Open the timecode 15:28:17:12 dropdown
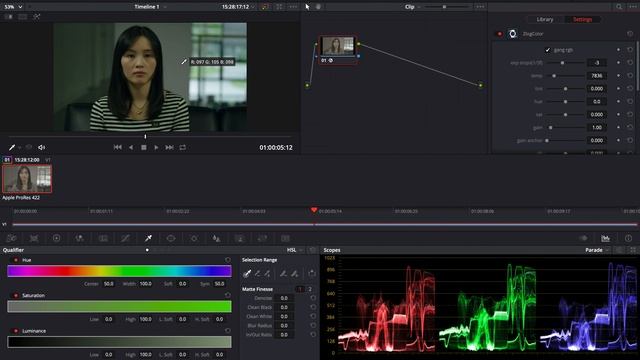 238,7
